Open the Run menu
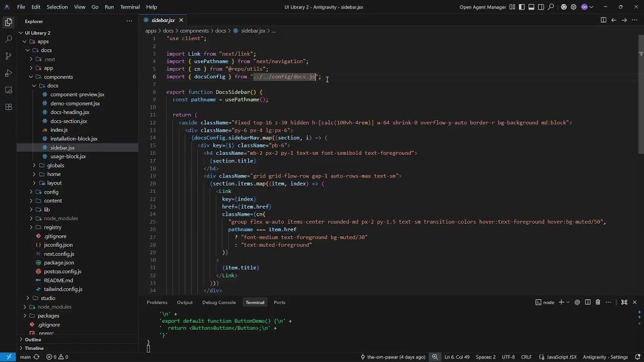Screen dimensions: 644x362 pyautogui.click(x=109, y=7)
